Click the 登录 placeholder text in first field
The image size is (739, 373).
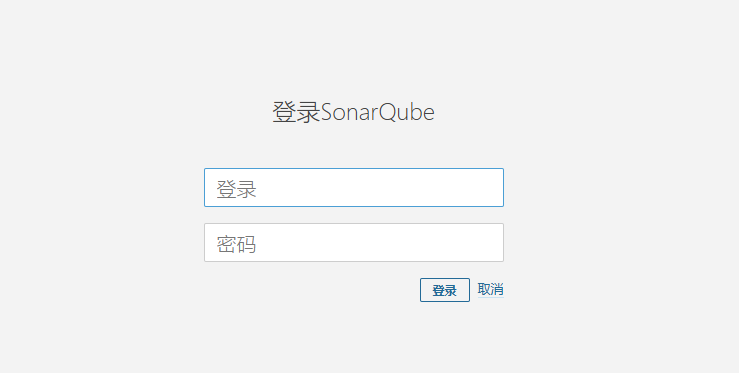coord(236,189)
